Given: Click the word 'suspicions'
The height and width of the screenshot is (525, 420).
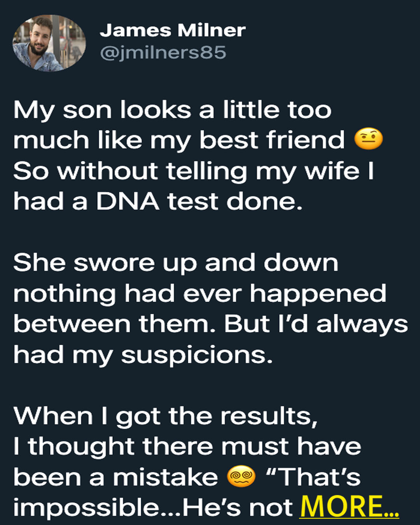Looking at the screenshot, I should [197, 355].
